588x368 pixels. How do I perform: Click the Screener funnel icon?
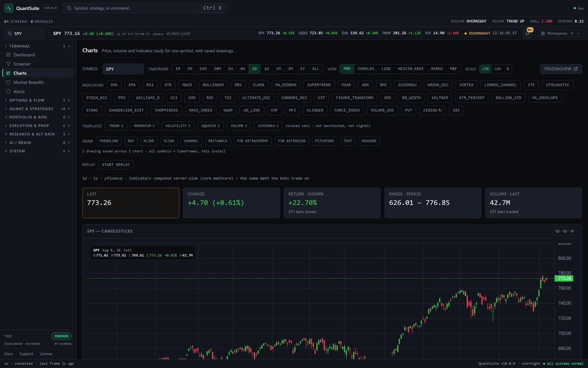click(x=8, y=64)
